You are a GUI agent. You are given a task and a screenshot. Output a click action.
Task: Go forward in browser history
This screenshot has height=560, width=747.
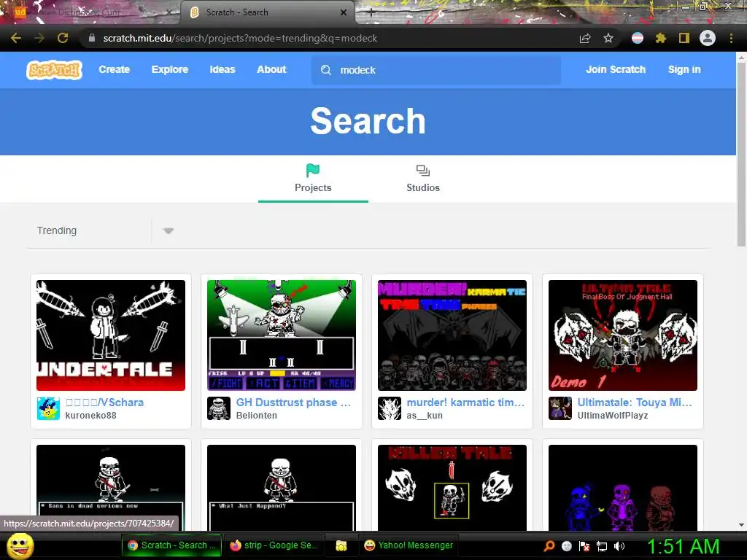tap(39, 38)
